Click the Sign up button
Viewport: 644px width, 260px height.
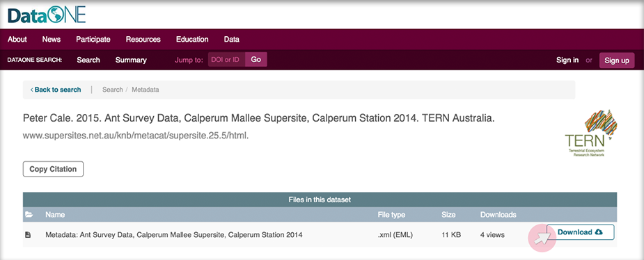pyautogui.click(x=617, y=60)
